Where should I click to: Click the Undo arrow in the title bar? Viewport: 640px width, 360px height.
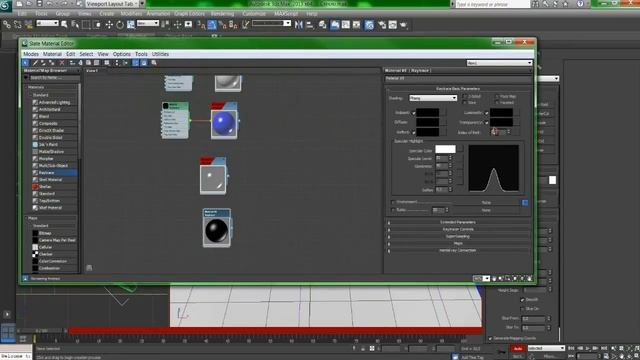[x=50, y=4]
